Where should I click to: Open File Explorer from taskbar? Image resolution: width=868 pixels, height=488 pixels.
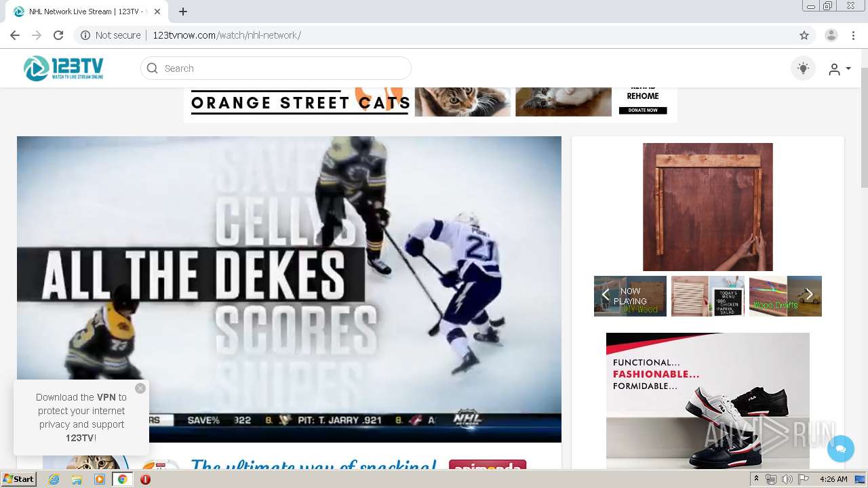coord(77,479)
